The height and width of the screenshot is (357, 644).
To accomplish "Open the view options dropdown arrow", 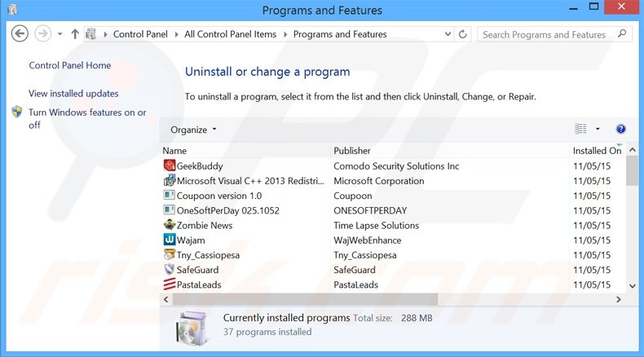I will tap(598, 129).
